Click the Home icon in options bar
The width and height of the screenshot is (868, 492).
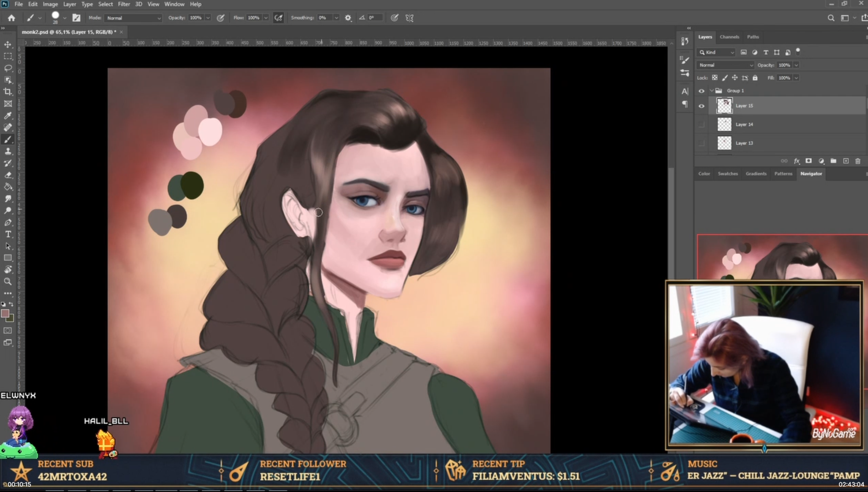(11, 18)
